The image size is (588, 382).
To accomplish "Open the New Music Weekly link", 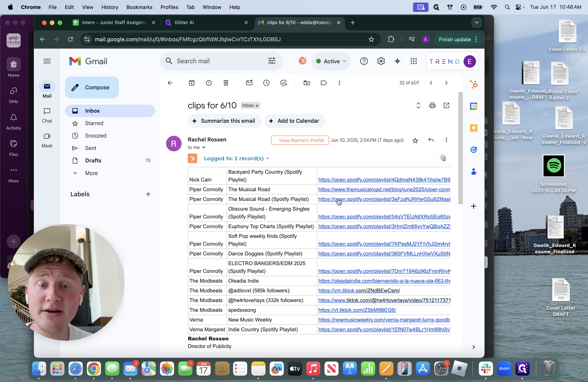I will pyautogui.click(x=384, y=320).
